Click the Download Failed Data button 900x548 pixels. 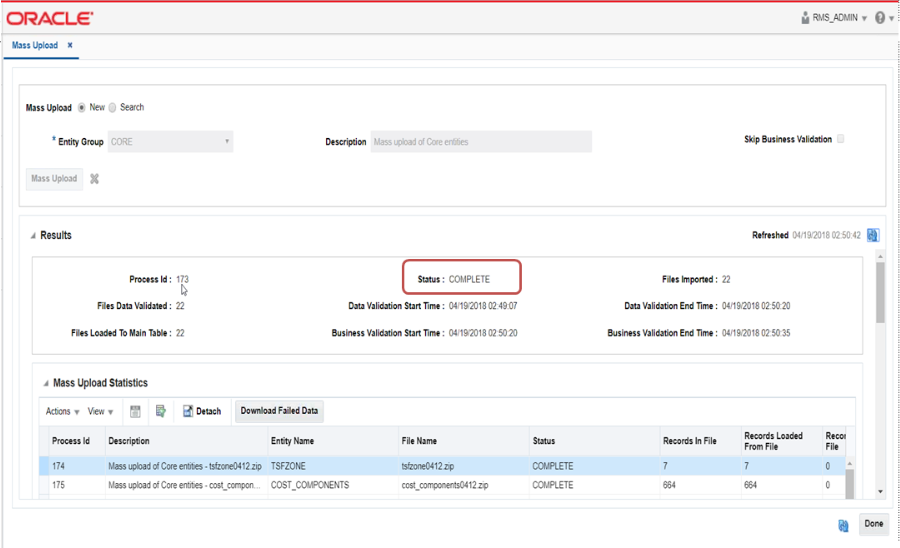[279, 411]
